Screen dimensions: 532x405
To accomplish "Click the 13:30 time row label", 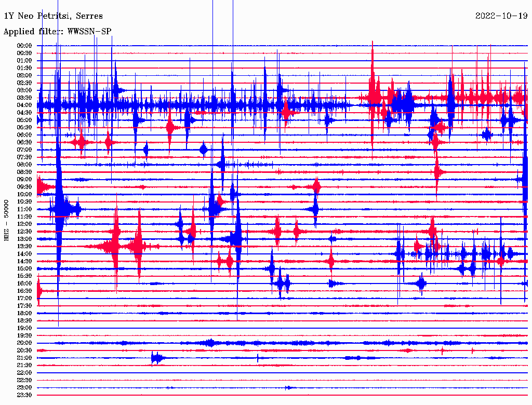I will tap(24, 246).
